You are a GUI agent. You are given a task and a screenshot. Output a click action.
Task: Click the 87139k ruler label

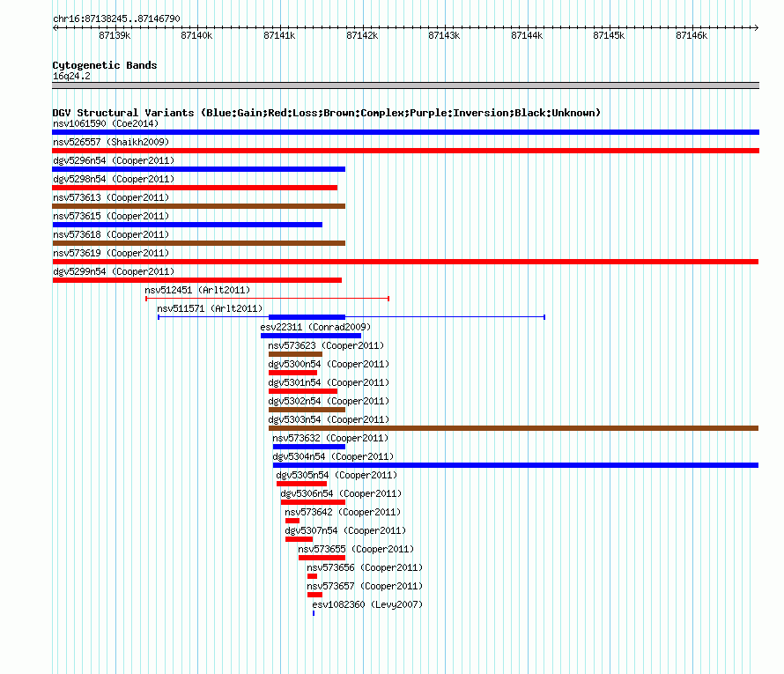coord(115,36)
